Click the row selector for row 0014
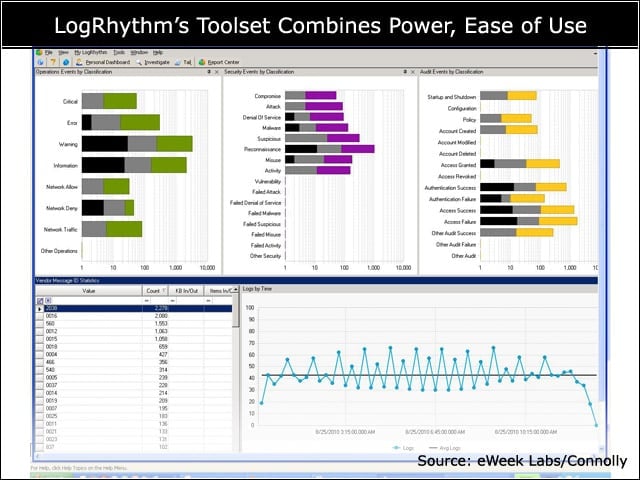This screenshot has height=480, width=640. 40,393
